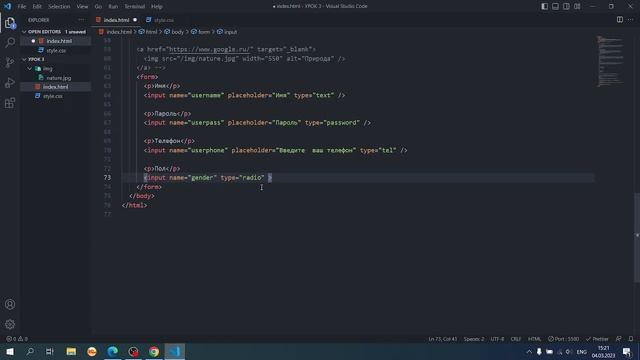Screen dimensions: 640x360
Task: Click line number 73 in gutter
Action: [107, 178]
